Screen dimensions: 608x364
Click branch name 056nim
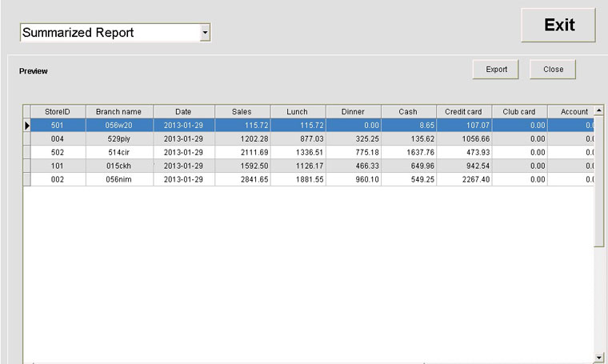[119, 179]
